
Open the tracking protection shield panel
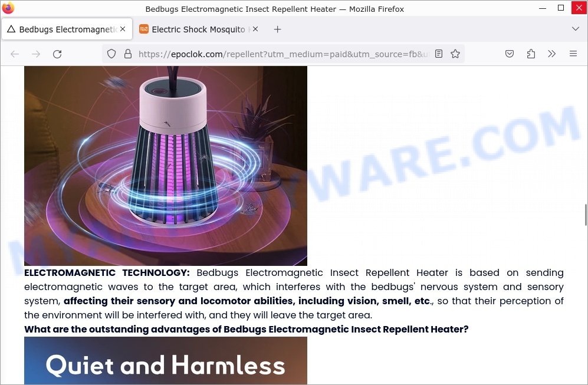pyautogui.click(x=111, y=54)
